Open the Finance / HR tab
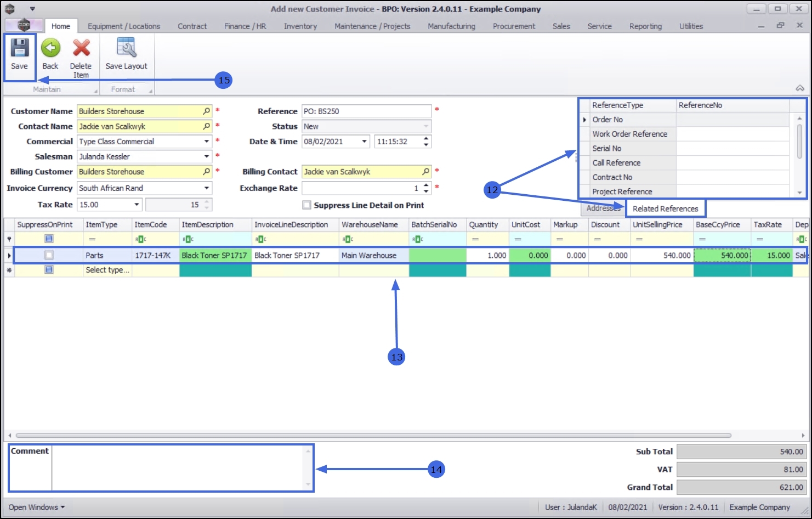Screen dimensions: 812x519 pos(245,26)
